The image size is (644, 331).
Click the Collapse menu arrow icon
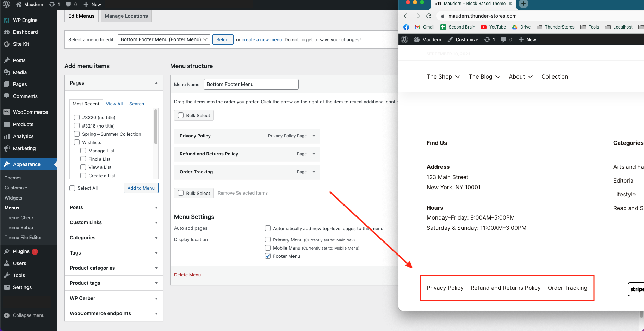(x=7, y=315)
